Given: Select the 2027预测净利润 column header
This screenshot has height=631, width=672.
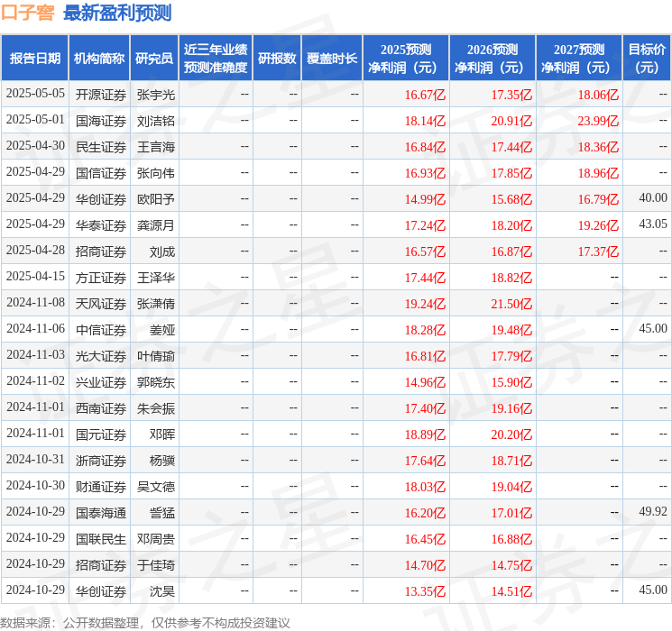Looking at the screenshot, I should click(579, 59).
